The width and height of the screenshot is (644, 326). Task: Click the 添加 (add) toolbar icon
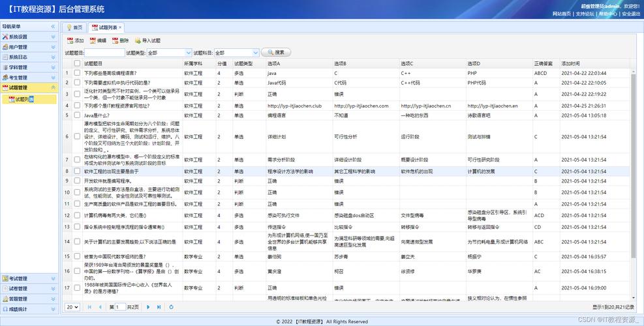70,40
